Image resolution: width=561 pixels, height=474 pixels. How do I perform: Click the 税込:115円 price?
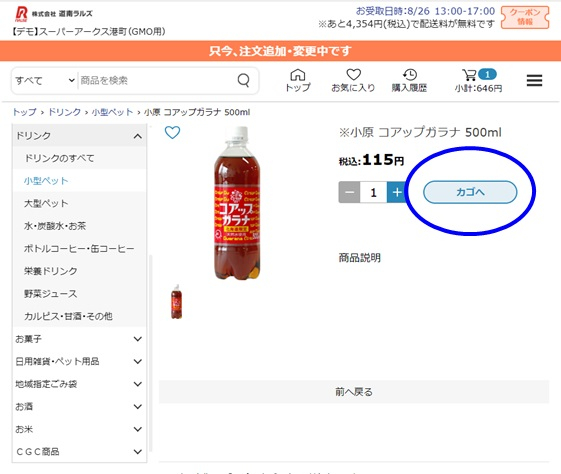(371, 160)
